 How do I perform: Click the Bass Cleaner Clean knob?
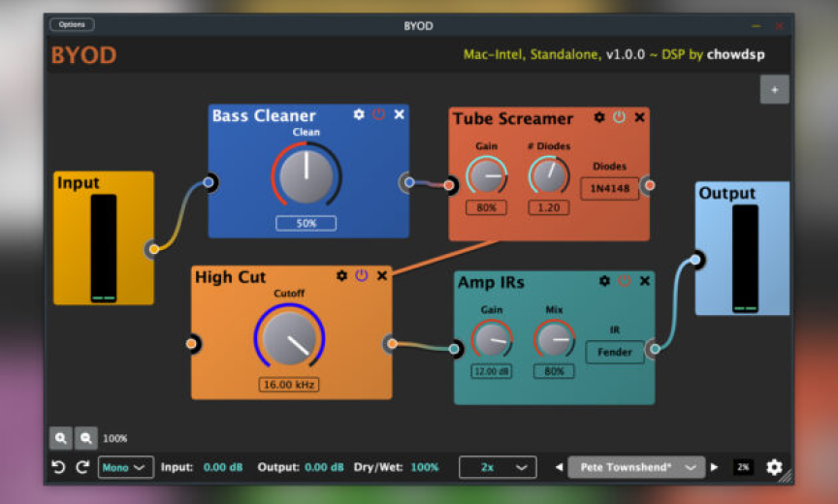coord(306,176)
